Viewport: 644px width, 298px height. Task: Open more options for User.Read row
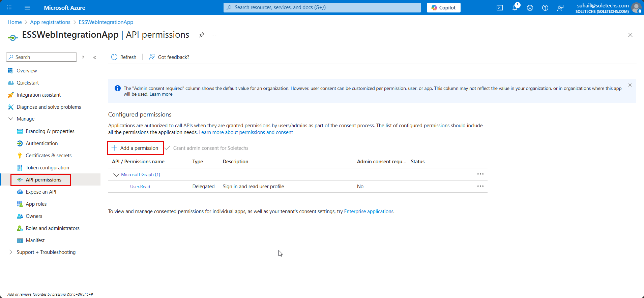tap(480, 186)
